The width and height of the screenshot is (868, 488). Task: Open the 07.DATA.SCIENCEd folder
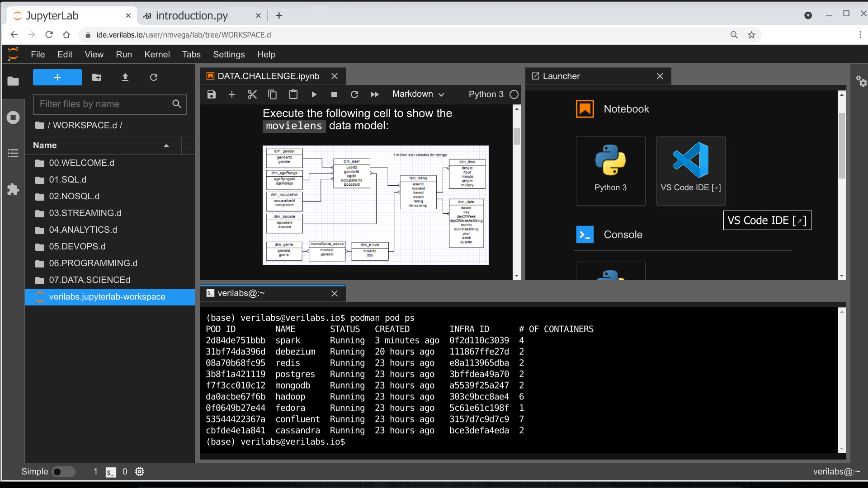click(x=110, y=280)
